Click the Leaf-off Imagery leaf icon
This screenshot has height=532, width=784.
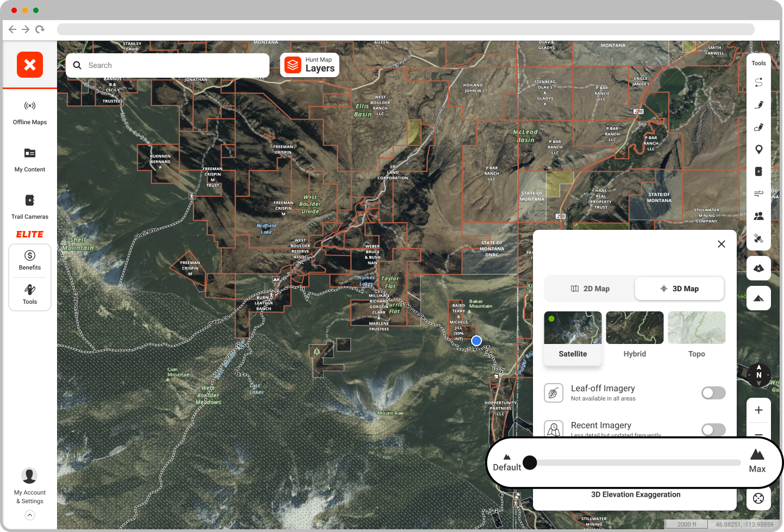(x=553, y=393)
